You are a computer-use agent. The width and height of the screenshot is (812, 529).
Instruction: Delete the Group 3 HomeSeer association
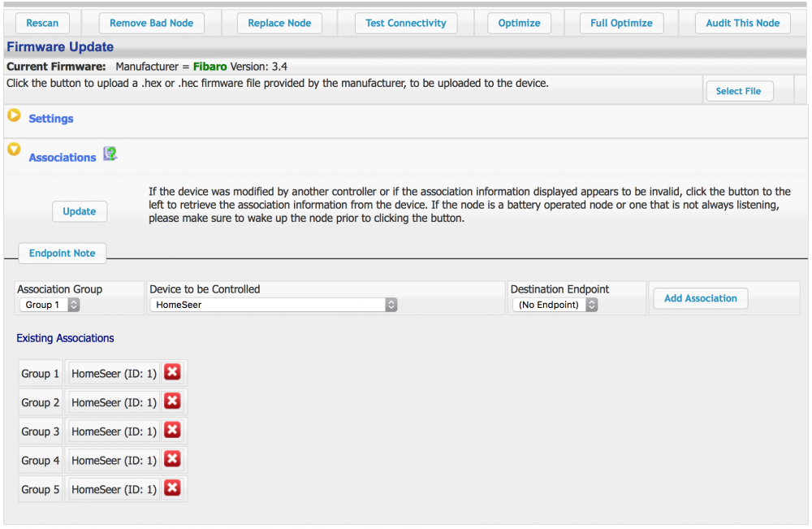[172, 431]
